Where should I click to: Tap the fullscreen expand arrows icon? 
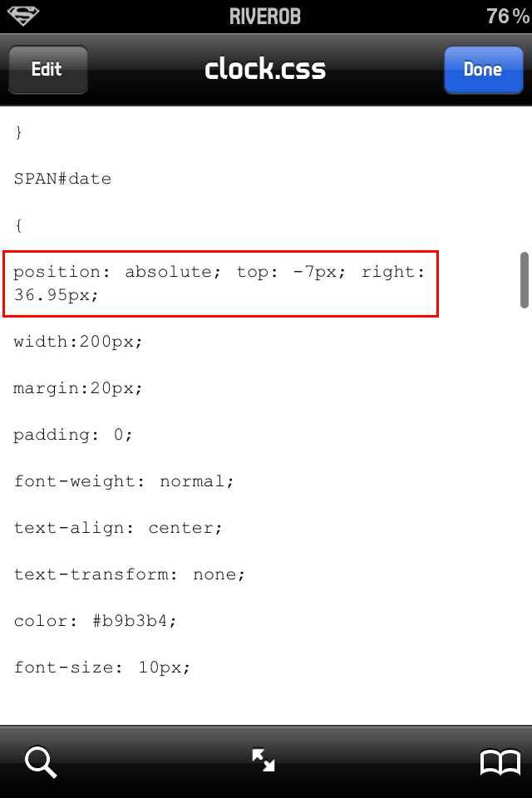264,760
